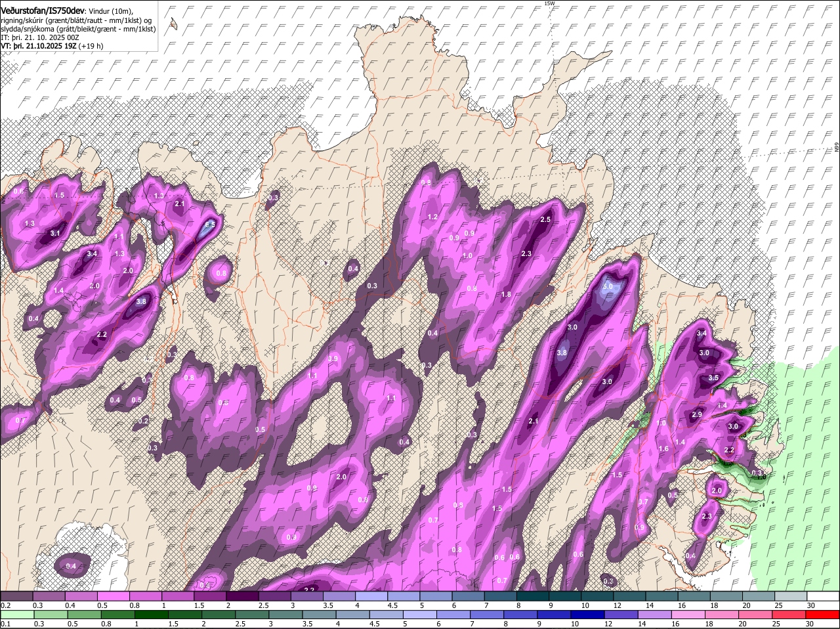Click the 'VT: þri. 21.10.2025 19Z (+19 h)' line

click(52, 47)
